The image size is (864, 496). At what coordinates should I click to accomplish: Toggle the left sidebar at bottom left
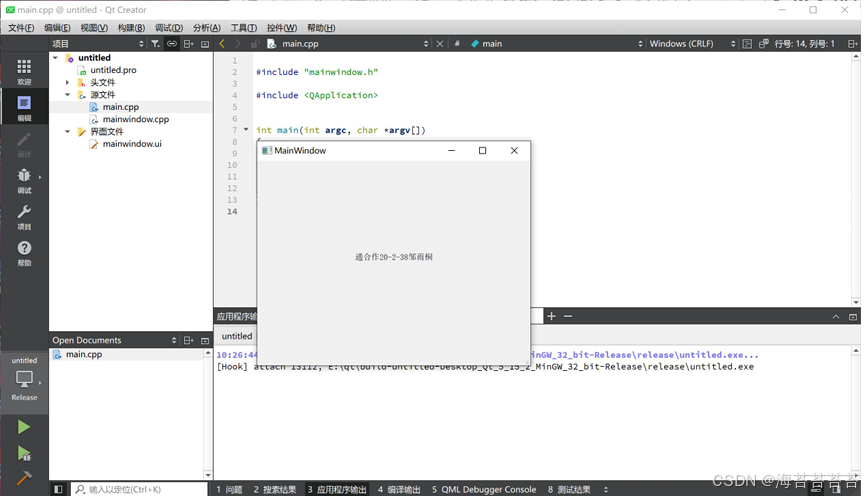coord(58,489)
